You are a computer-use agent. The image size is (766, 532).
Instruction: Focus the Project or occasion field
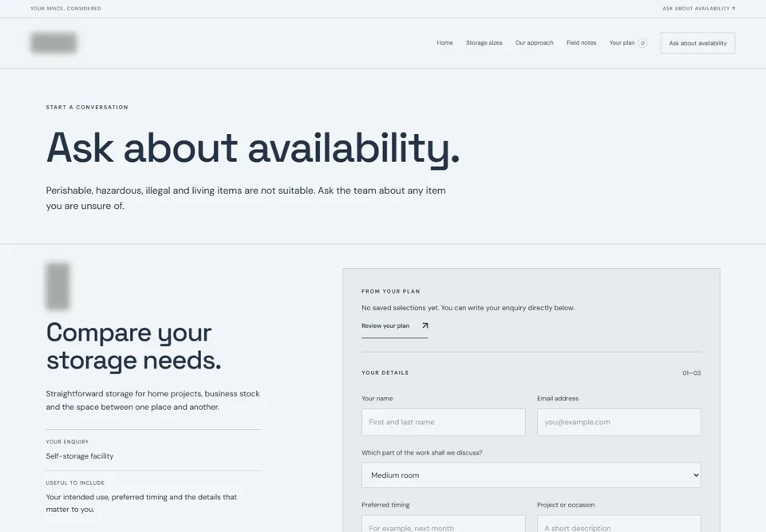click(619, 524)
